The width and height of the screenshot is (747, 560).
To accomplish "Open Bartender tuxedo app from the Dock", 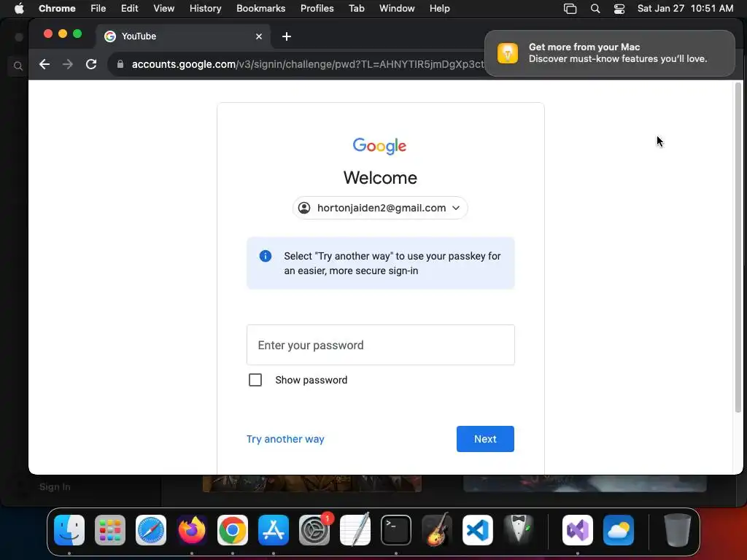I will (519, 530).
